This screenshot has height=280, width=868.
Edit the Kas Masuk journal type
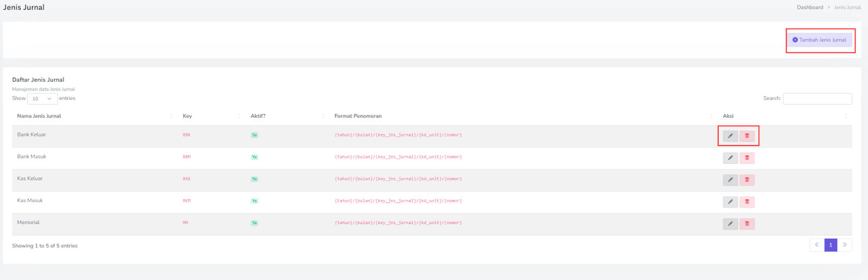tap(730, 202)
